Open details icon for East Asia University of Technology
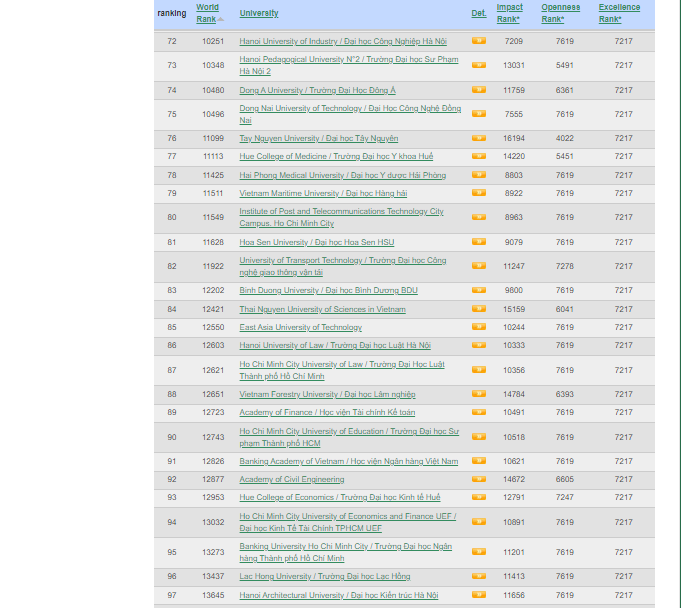The width and height of the screenshot is (681, 608). pos(479,327)
